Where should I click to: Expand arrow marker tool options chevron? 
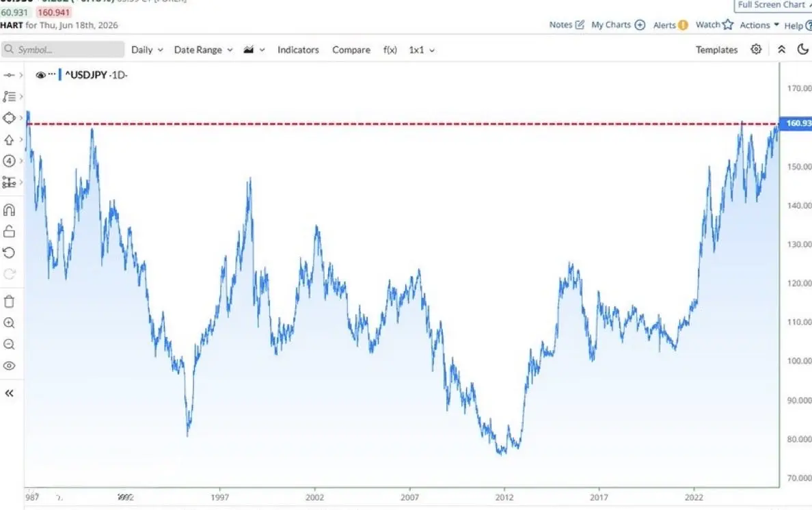(x=21, y=139)
